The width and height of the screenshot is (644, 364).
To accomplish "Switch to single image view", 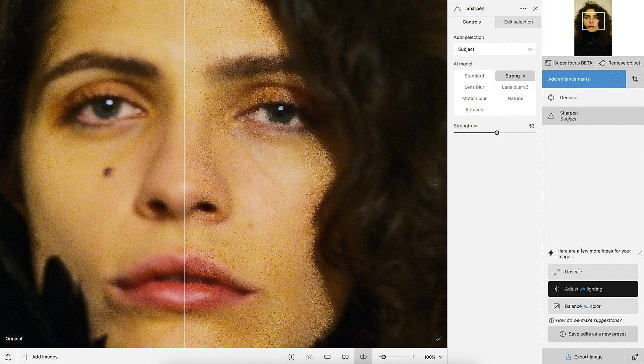I will [x=327, y=357].
